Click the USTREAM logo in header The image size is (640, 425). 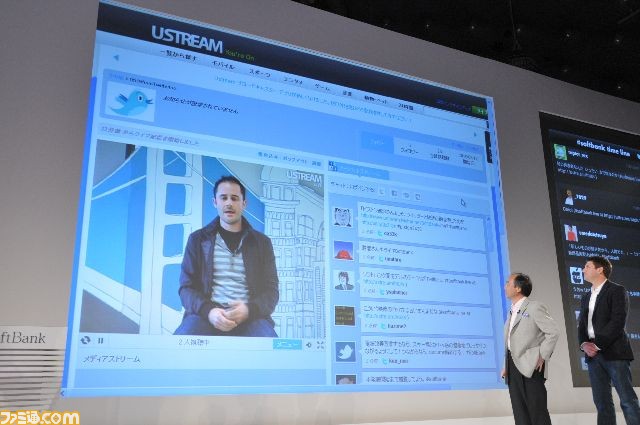coord(187,40)
